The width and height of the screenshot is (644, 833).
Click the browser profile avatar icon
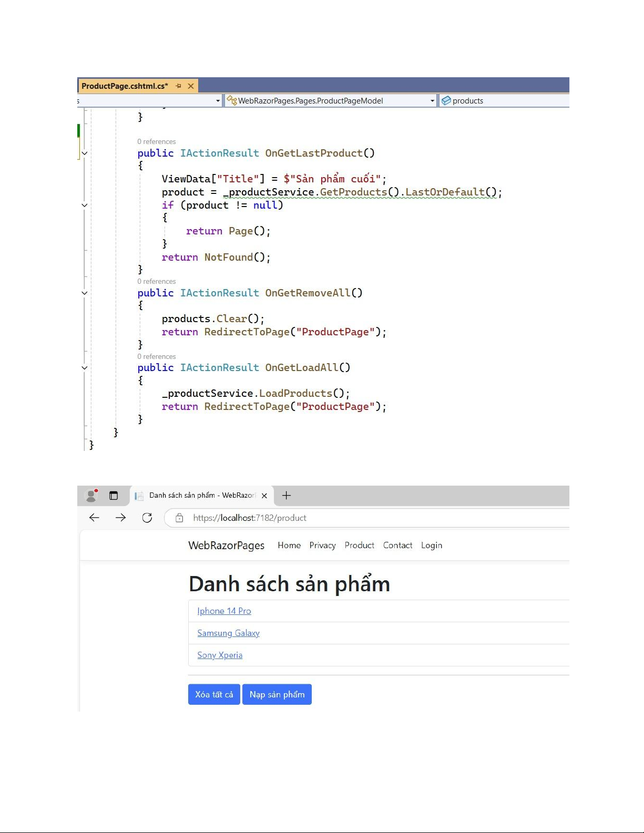coord(91,496)
